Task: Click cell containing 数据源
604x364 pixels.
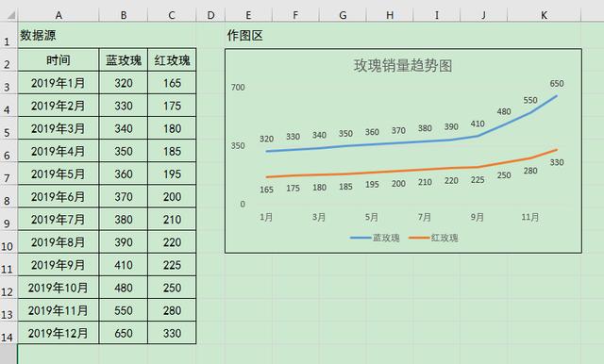Action: pyautogui.click(x=59, y=36)
